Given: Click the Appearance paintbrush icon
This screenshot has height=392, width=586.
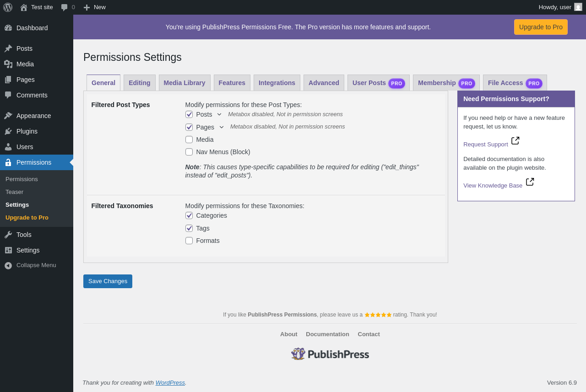Looking at the screenshot, I should [x=8, y=116].
